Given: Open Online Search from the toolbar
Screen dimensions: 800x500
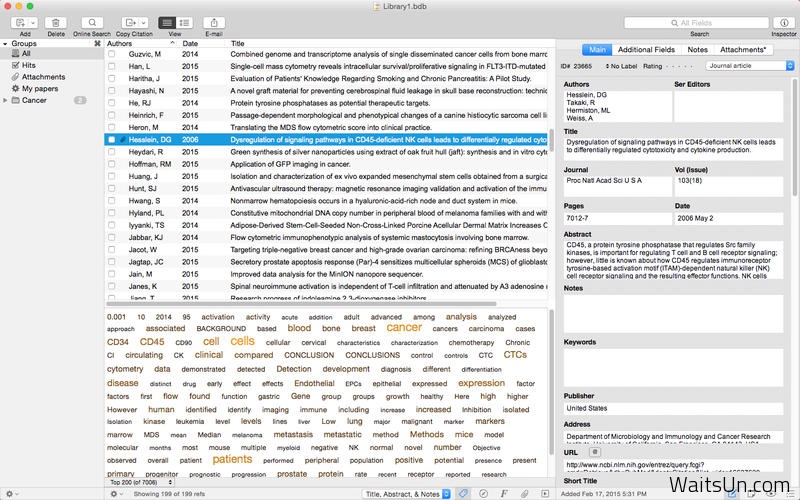Looking at the screenshot, I should [92, 22].
